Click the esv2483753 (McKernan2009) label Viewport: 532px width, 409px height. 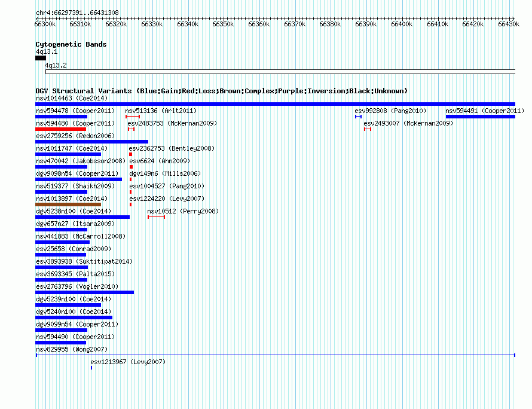[172, 124]
